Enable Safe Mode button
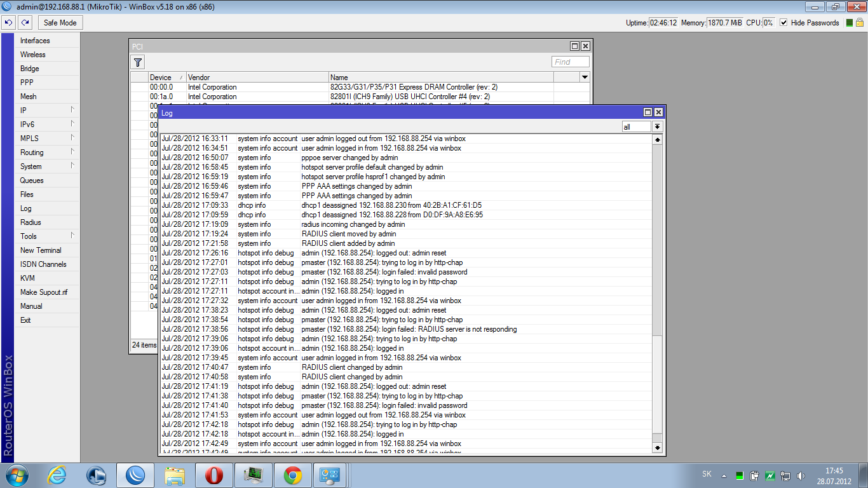Image resolution: width=868 pixels, height=488 pixels. pos(60,22)
